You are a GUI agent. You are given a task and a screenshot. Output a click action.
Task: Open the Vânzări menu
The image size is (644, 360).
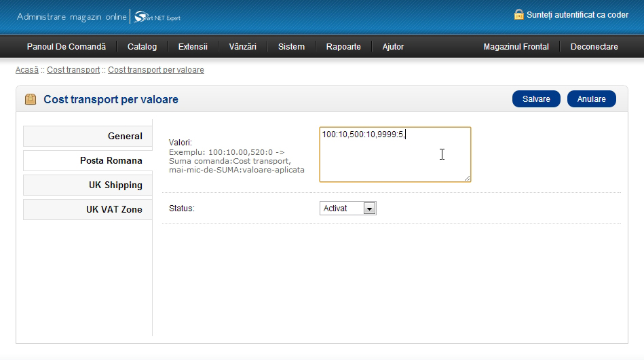244,47
